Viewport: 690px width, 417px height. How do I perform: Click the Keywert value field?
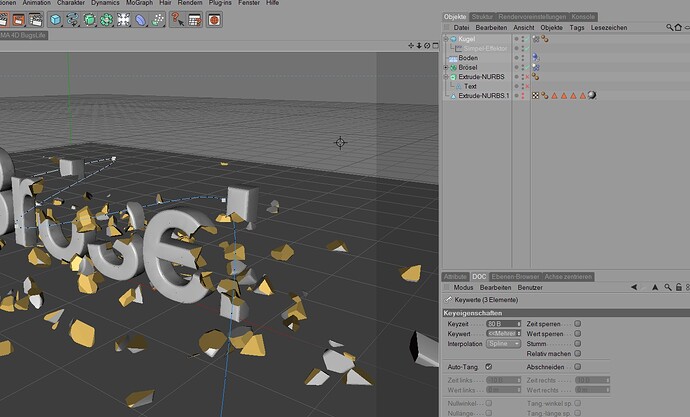(501, 334)
